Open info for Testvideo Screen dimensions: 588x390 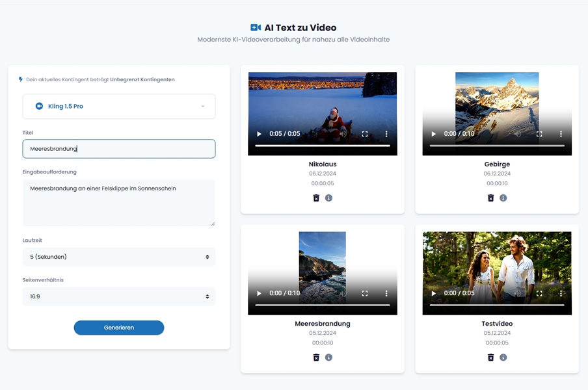pyautogui.click(x=503, y=357)
